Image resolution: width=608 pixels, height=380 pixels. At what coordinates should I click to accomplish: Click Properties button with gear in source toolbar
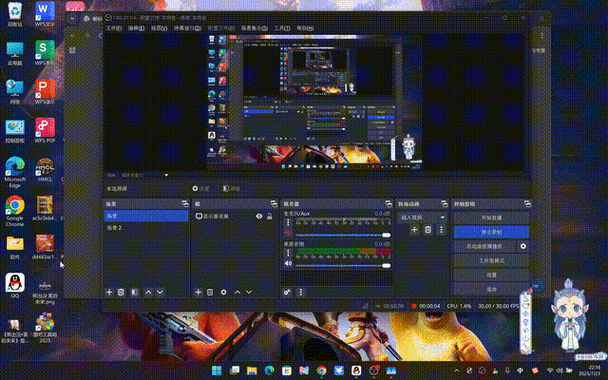(x=201, y=188)
